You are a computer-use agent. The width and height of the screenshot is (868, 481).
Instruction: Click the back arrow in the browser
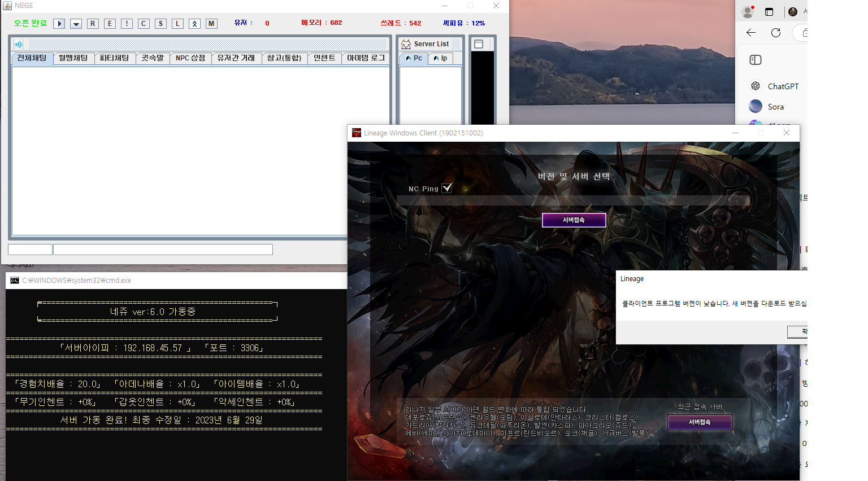tap(751, 33)
